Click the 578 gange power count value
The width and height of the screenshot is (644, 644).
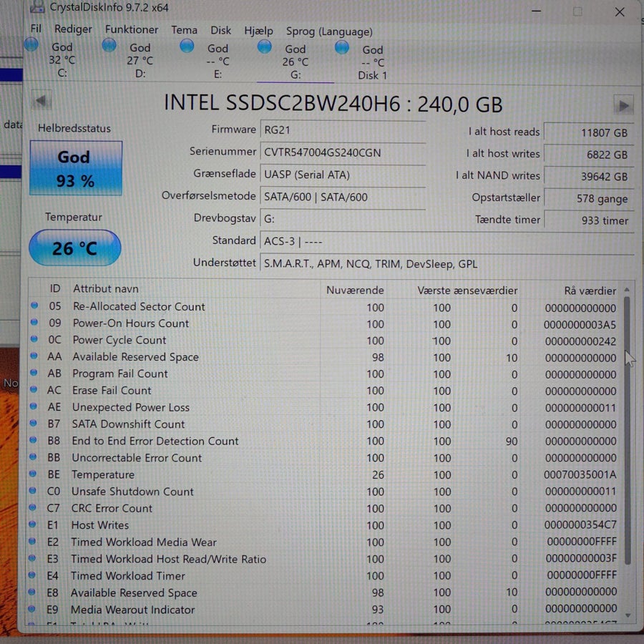click(589, 199)
